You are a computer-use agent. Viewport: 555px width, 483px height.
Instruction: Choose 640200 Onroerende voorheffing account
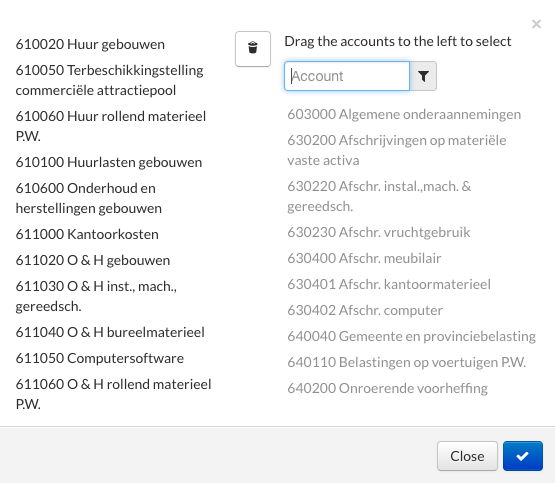click(x=388, y=389)
